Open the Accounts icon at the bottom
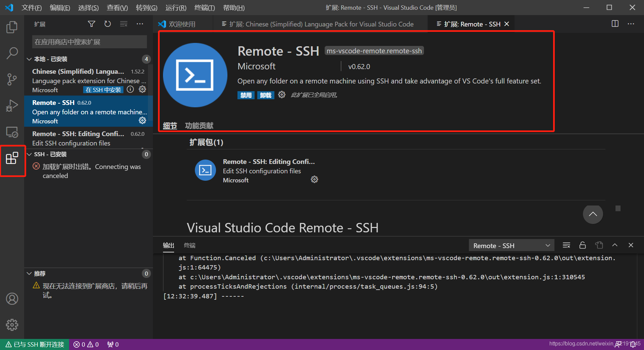This screenshot has width=644, height=350. tap(12, 298)
